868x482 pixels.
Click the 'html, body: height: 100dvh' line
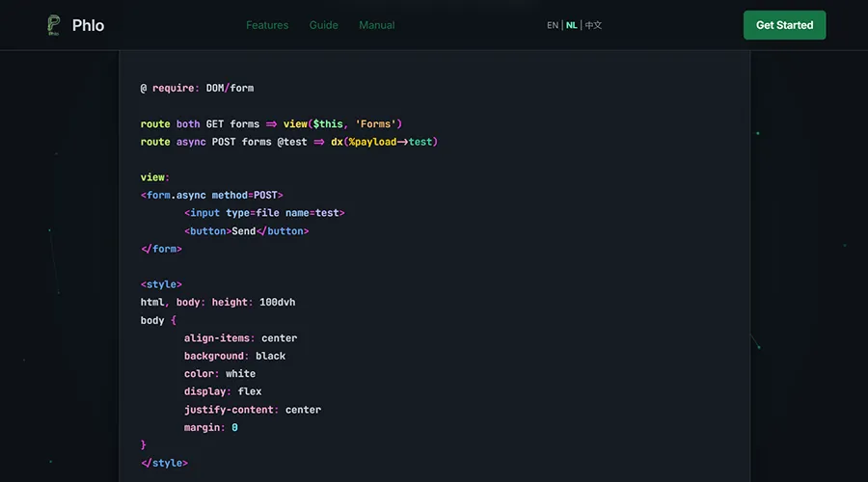(x=218, y=302)
